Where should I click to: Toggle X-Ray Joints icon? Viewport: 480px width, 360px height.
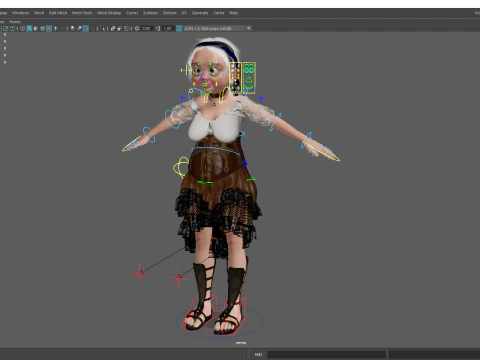click(x=126, y=28)
